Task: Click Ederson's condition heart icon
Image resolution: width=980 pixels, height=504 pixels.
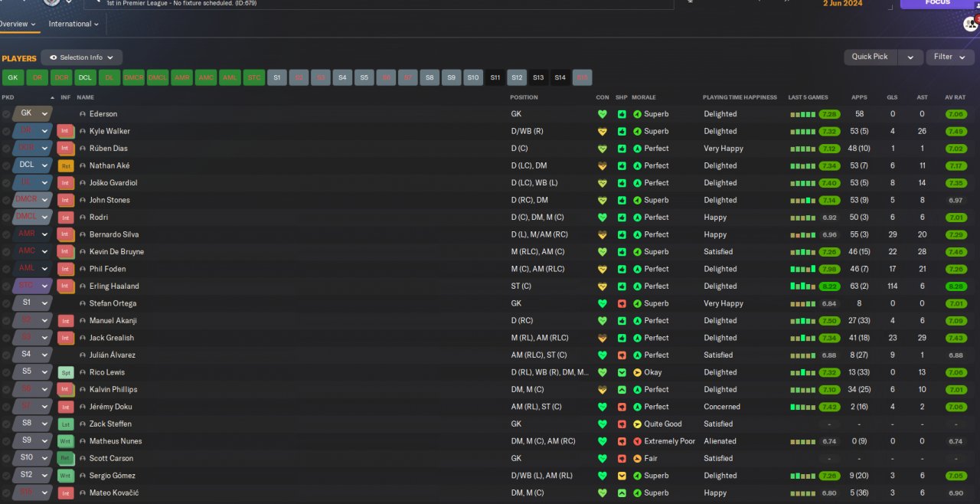Action: [602, 114]
